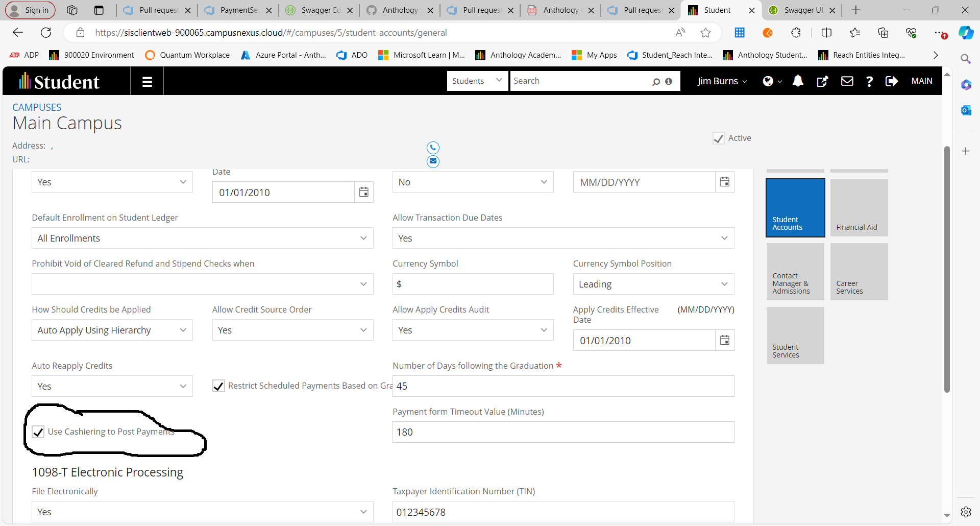980x526 pixels.
Task: Open help question mark icon
Action: pos(869,81)
